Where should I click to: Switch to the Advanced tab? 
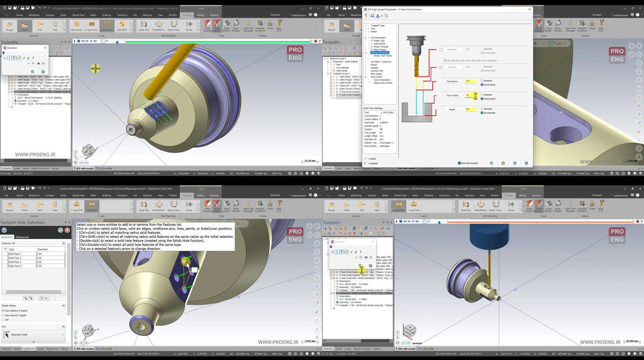22,237
